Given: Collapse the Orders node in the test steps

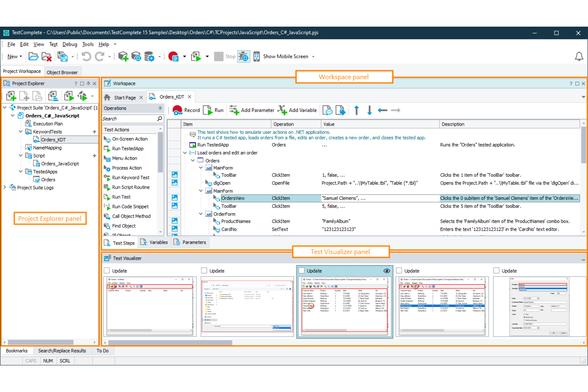Looking at the screenshot, I should (x=193, y=160).
